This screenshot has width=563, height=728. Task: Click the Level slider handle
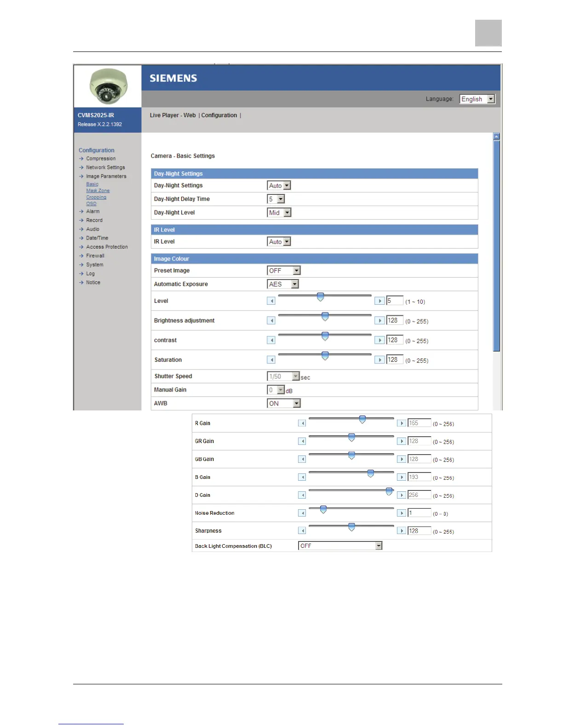click(x=321, y=297)
